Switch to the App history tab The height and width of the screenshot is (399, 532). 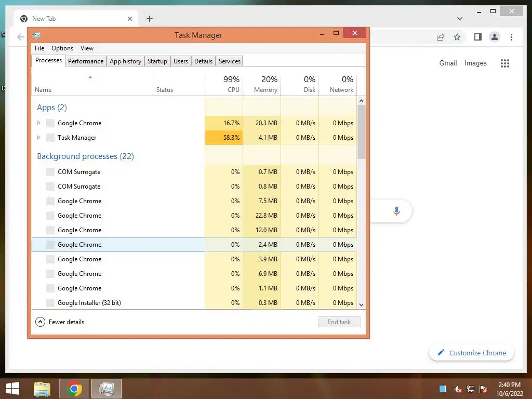(x=125, y=61)
